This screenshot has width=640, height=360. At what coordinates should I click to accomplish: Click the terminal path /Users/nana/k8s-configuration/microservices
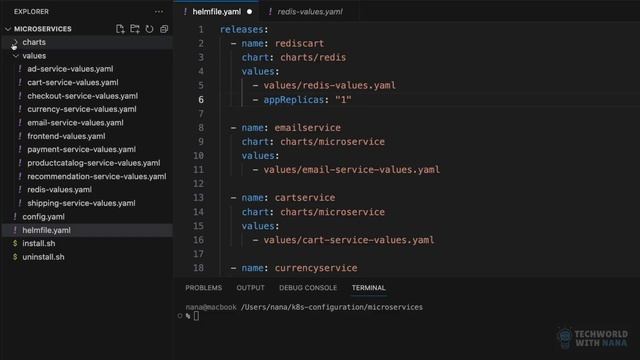click(x=332, y=307)
